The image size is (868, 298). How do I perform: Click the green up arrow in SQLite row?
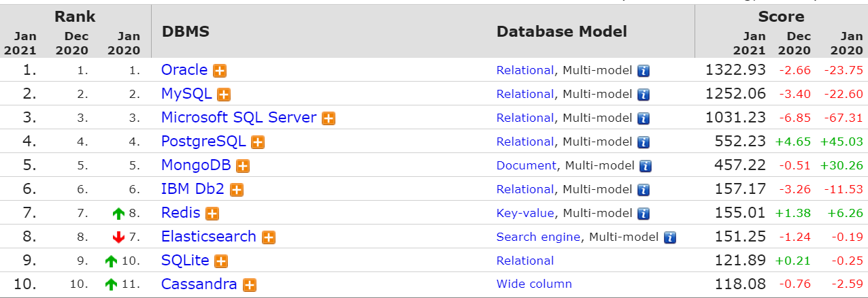112,261
